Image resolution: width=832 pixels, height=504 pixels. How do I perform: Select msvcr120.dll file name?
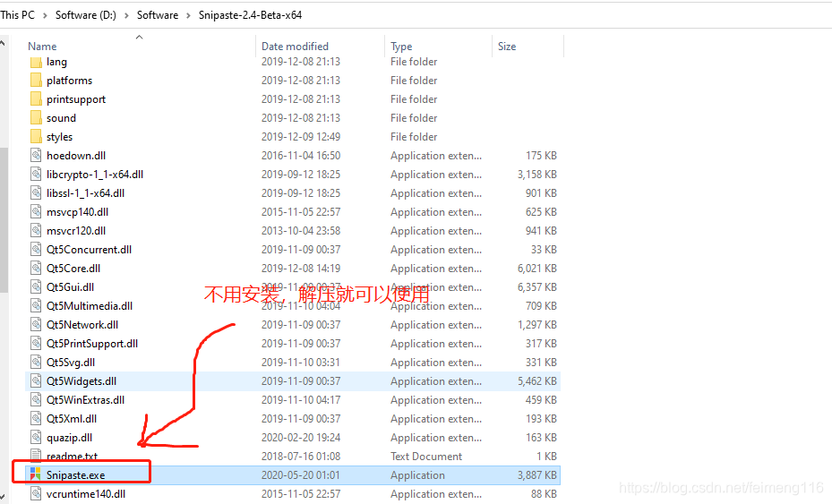(x=76, y=231)
